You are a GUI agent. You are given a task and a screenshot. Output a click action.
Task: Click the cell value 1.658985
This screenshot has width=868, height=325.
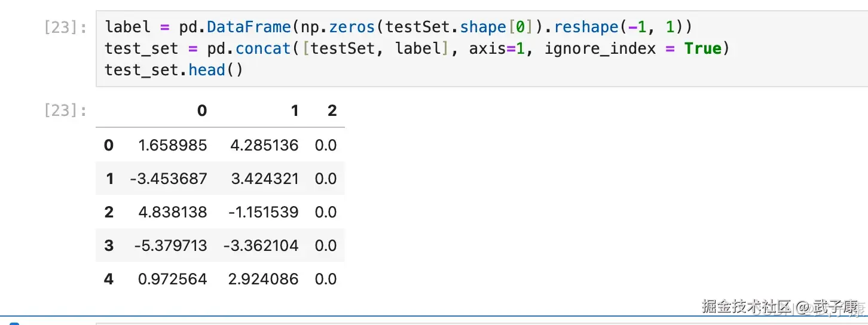172,145
